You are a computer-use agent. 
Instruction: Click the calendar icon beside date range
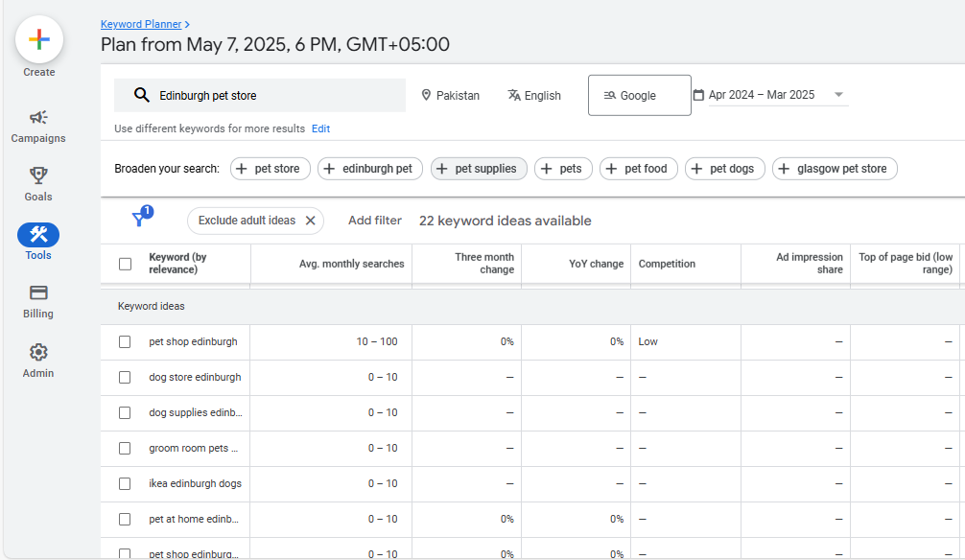click(698, 95)
